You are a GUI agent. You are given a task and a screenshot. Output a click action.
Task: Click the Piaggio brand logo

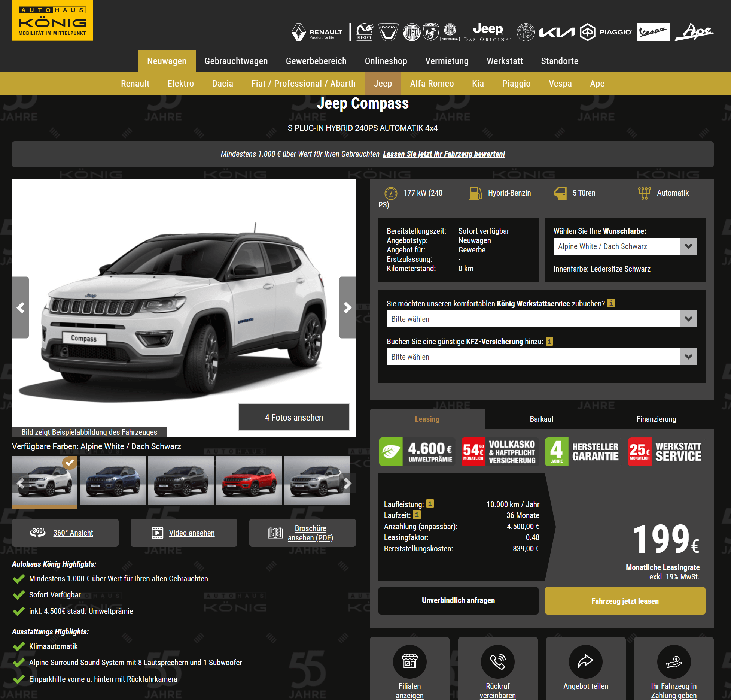pyautogui.click(x=606, y=32)
